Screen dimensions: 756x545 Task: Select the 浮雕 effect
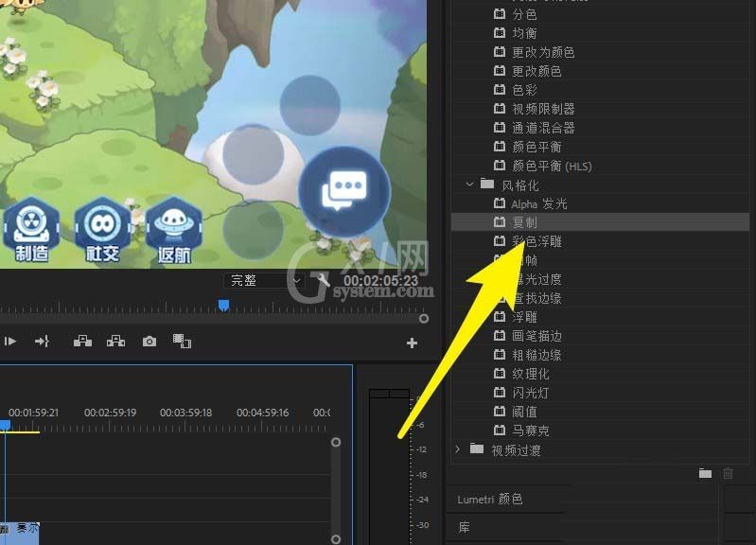(524, 317)
